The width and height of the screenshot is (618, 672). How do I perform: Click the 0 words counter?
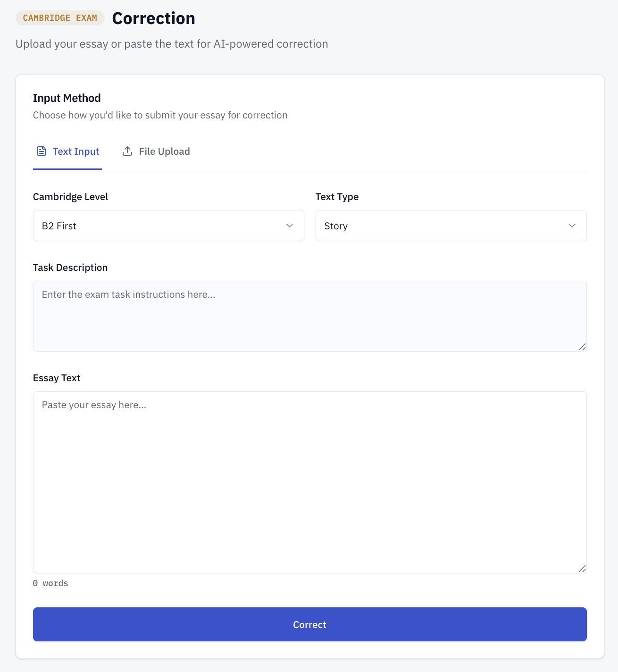(50, 583)
